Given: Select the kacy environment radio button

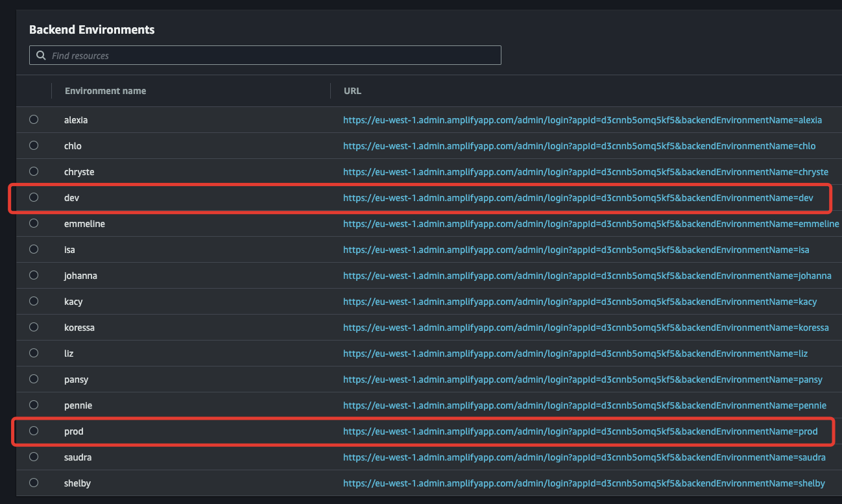Looking at the screenshot, I should tap(34, 301).
